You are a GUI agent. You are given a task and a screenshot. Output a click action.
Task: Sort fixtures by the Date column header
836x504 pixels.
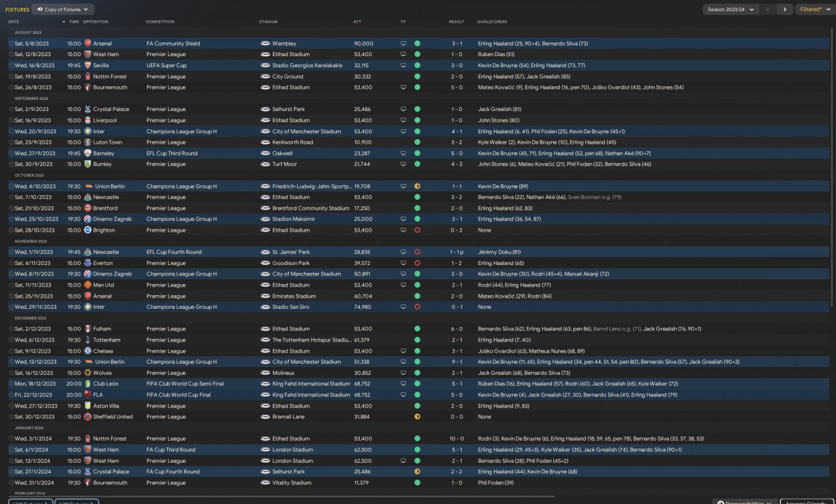pyautogui.click(x=14, y=22)
